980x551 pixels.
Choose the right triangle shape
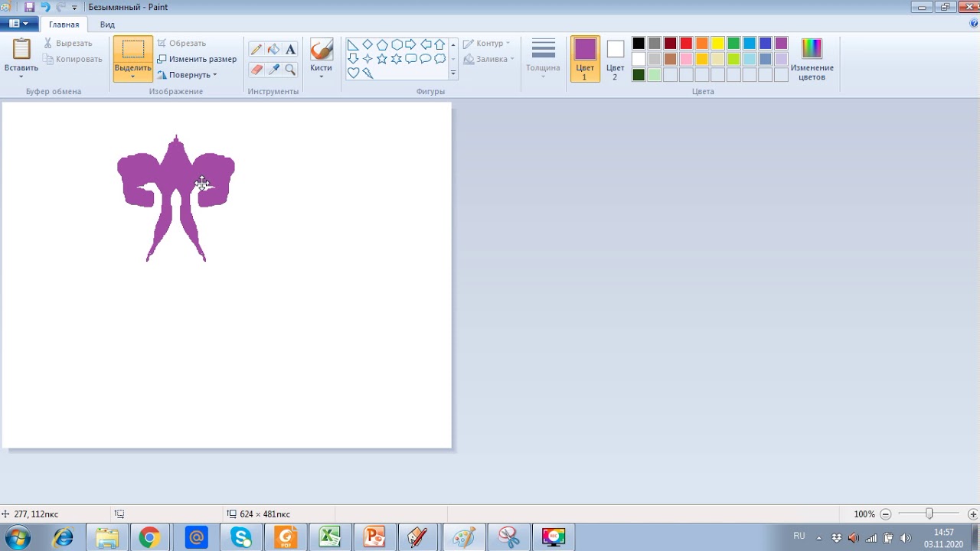click(x=353, y=44)
